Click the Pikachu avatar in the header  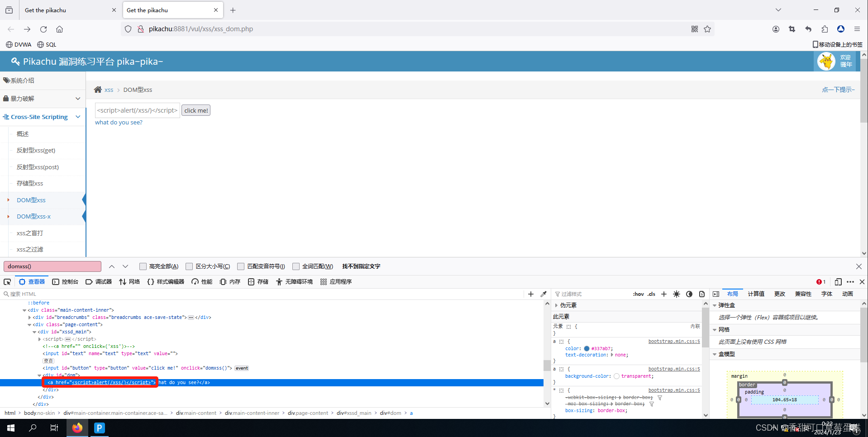point(826,61)
